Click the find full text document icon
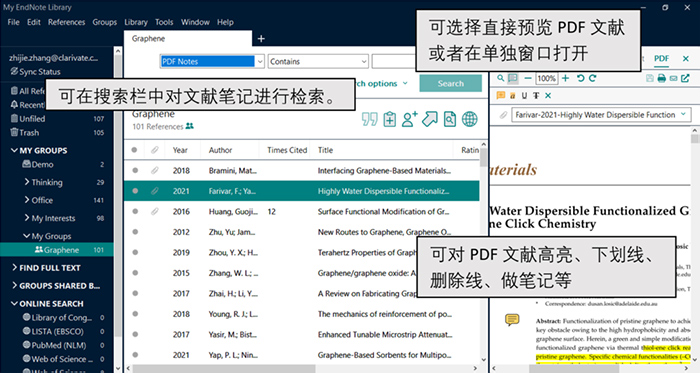This screenshot has width=700, height=373. click(x=450, y=119)
